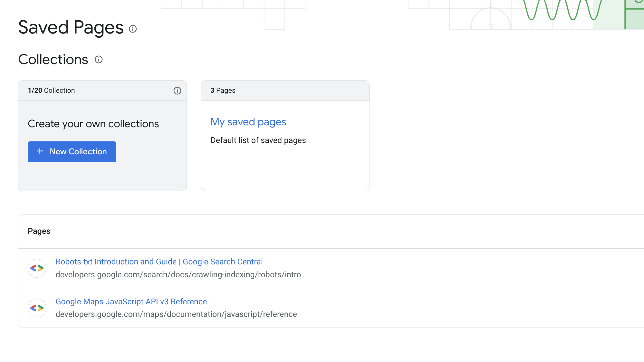Open the My saved pages collection
The image size is (644, 362).
(x=248, y=122)
